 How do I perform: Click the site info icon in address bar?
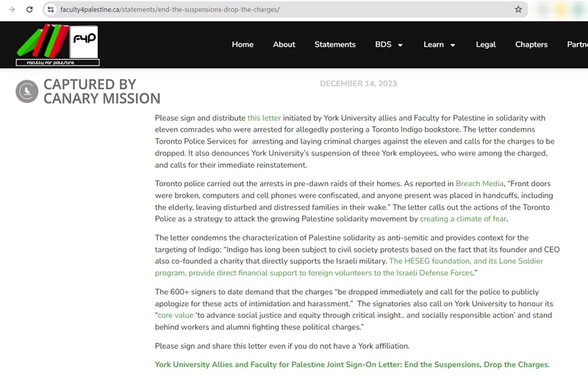coord(50,10)
